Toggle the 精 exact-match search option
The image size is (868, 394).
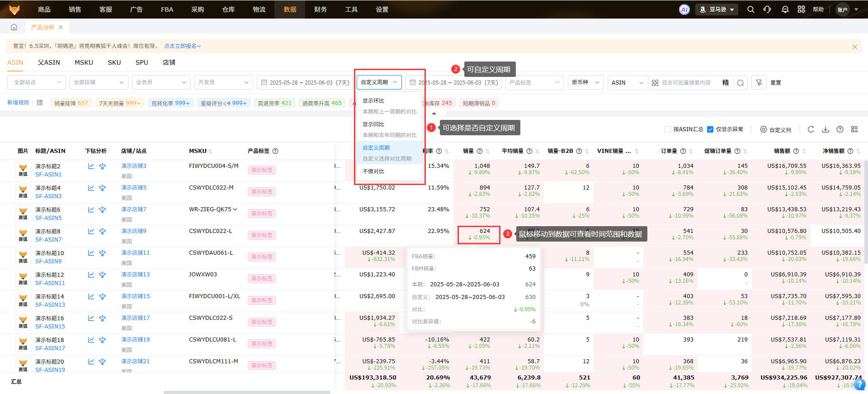coord(726,83)
